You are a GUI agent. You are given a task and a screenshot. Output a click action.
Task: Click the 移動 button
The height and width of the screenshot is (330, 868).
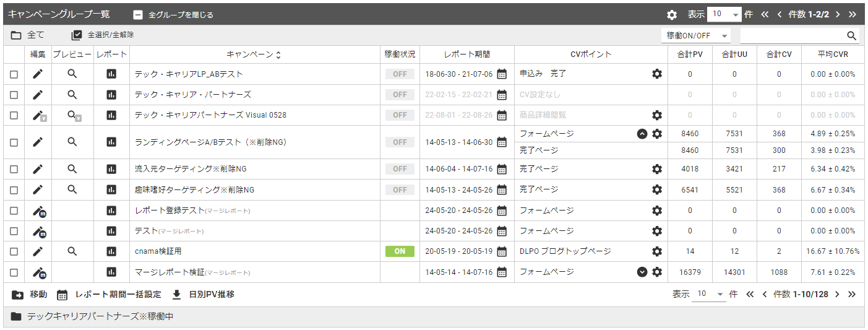click(29, 295)
